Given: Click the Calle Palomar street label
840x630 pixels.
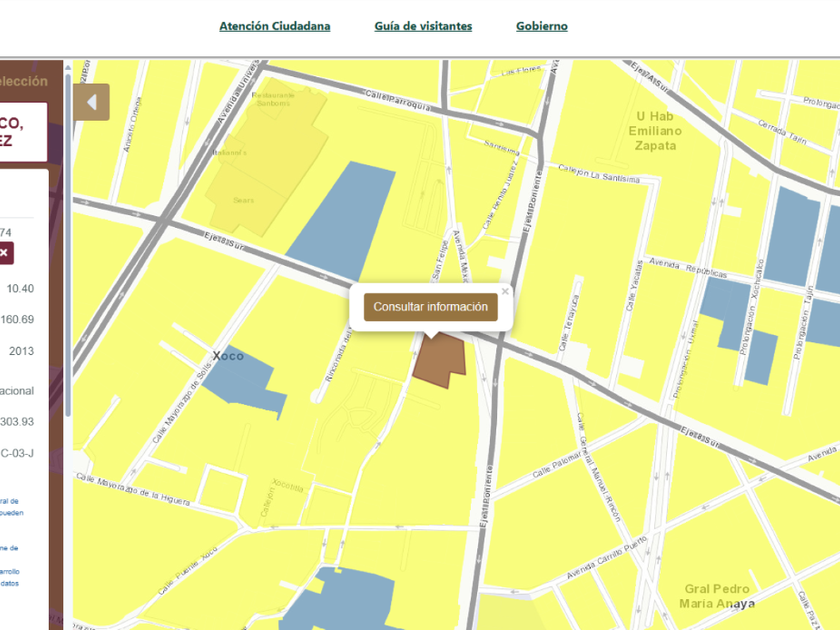Looking at the screenshot, I should coord(556,466).
